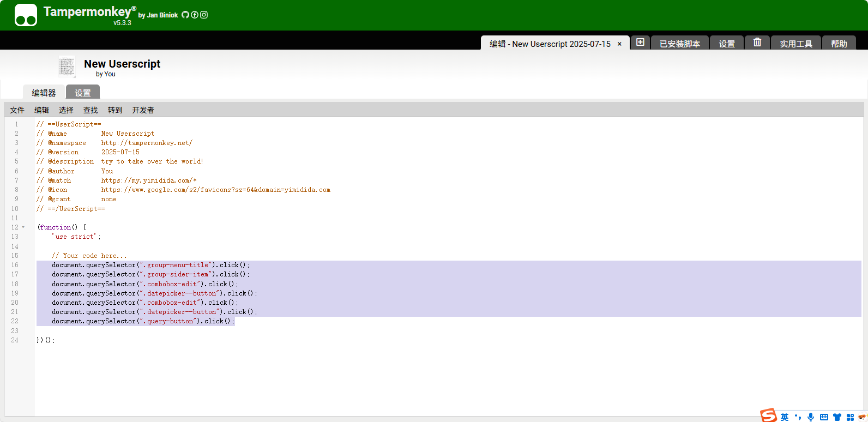Viewport: 868px width, 422px height.
Task: Switch to the script 设置 tab beside 编辑器
Action: click(83, 93)
